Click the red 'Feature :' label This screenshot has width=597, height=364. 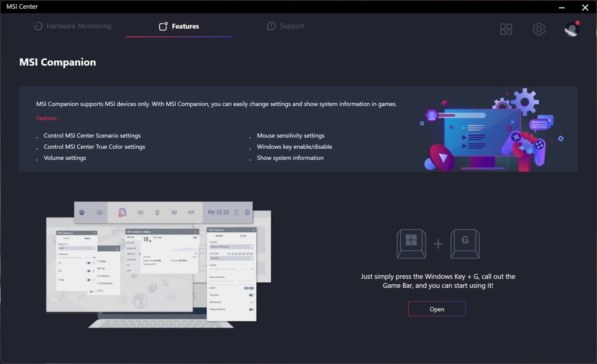coord(48,118)
